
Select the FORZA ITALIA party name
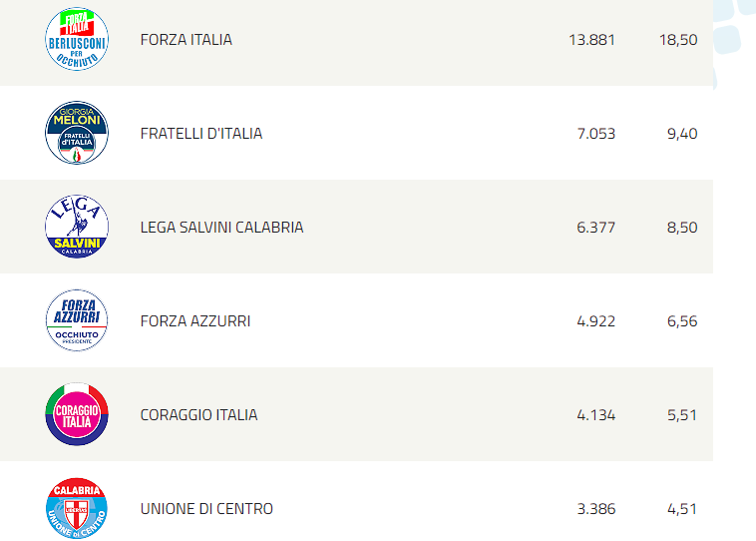[187, 40]
